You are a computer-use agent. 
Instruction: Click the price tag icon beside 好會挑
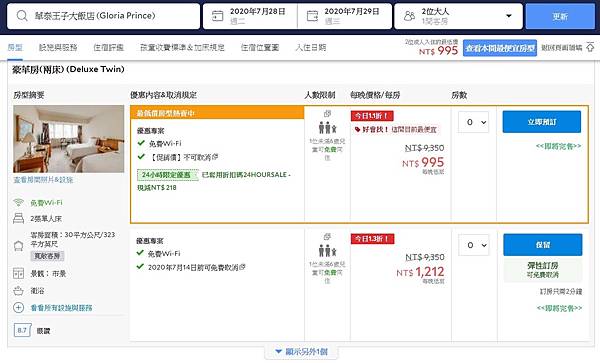pos(357,130)
